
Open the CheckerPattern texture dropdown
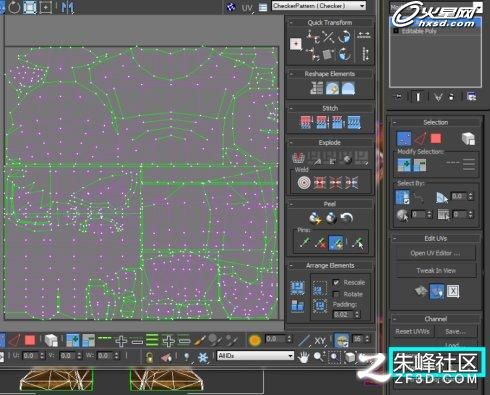click(319, 6)
